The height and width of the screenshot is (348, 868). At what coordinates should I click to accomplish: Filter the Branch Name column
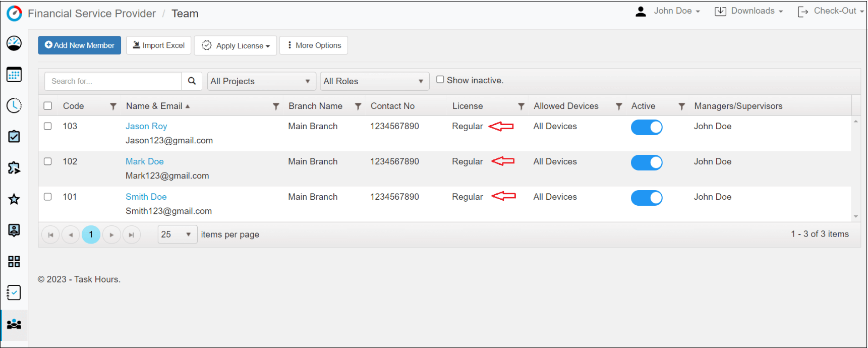click(x=358, y=106)
